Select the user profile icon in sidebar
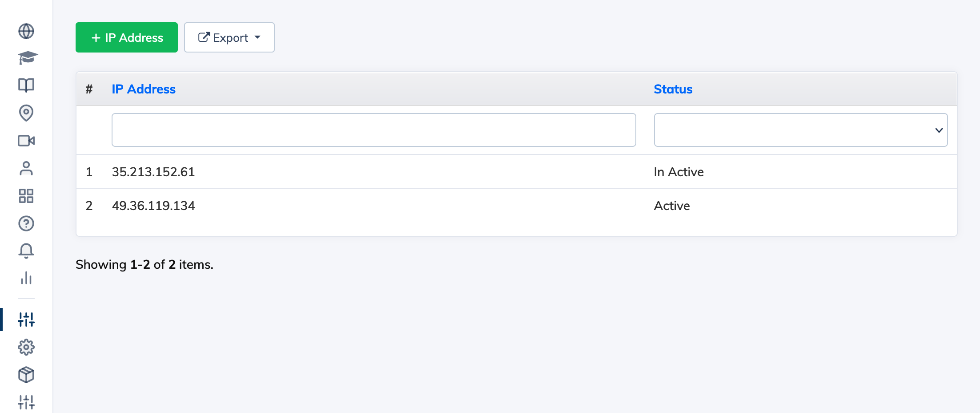 pos(26,169)
